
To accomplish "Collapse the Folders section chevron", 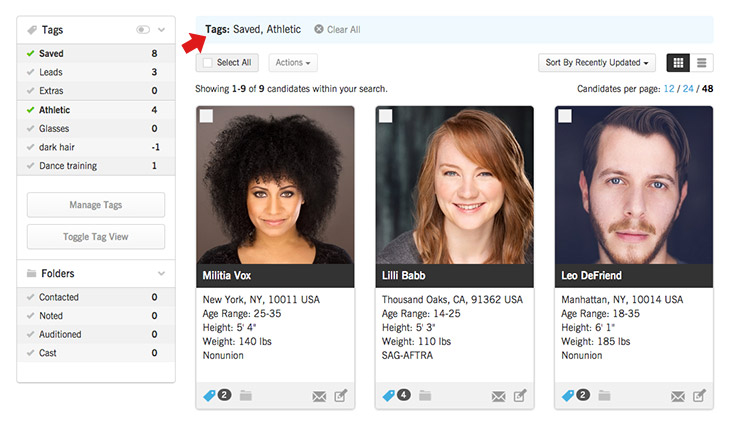I will [161, 273].
